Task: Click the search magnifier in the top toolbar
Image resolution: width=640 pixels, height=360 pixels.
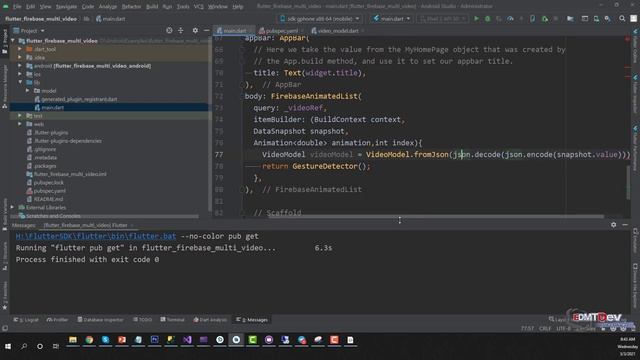Action: click(x=622, y=18)
